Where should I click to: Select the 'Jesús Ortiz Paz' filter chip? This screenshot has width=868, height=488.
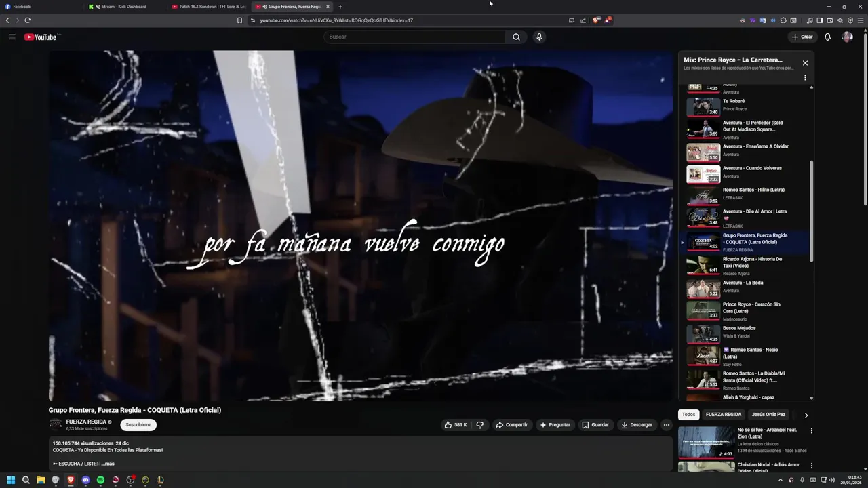(768, 415)
